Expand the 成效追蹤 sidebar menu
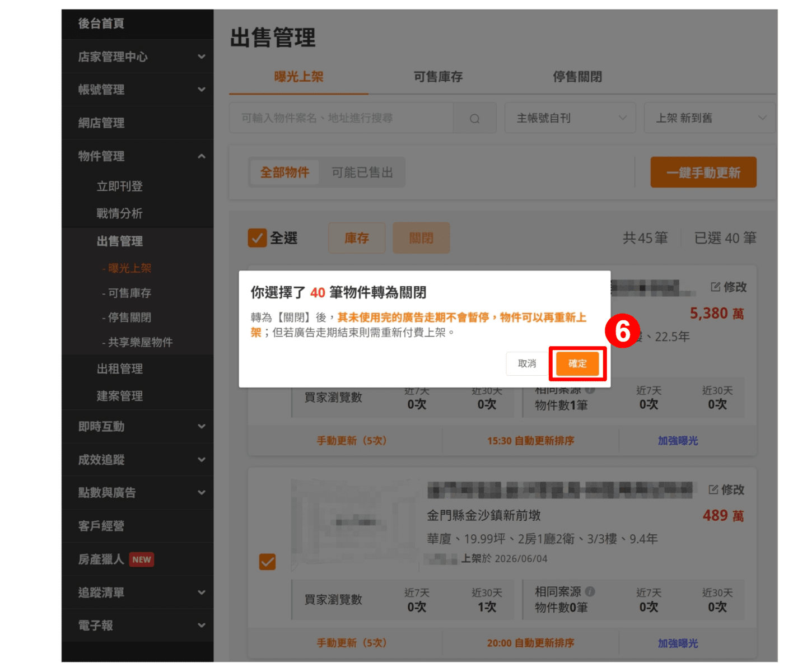 click(x=137, y=460)
